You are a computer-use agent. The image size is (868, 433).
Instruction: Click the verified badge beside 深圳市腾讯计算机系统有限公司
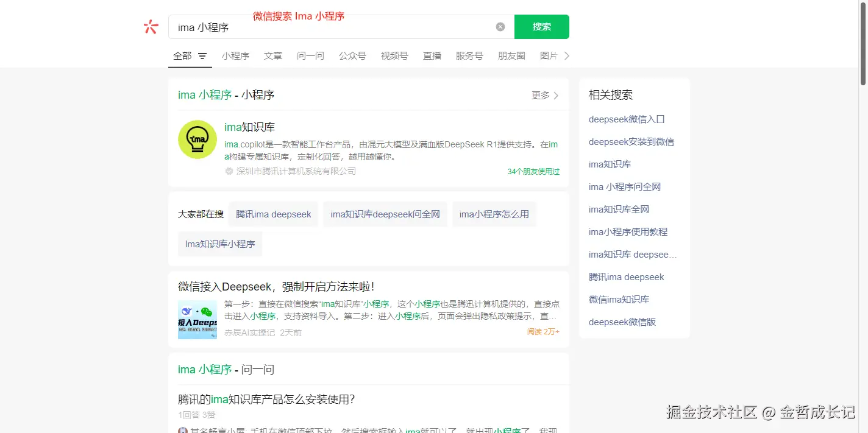click(229, 171)
